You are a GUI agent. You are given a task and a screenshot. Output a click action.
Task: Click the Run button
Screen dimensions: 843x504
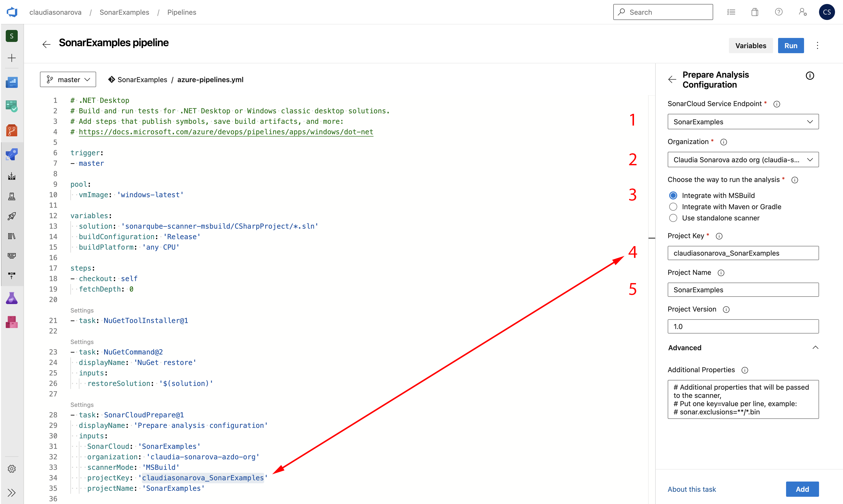click(791, 45)
